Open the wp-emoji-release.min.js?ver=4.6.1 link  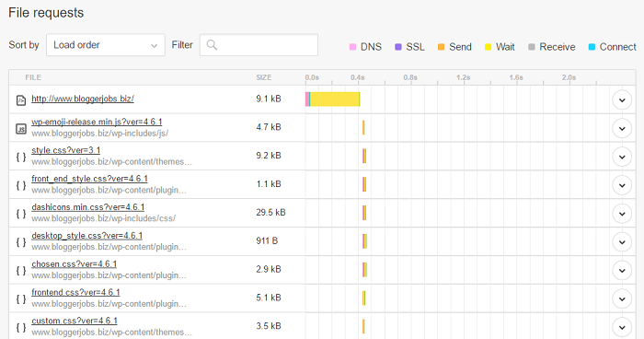pyautogui.click(x=97, y=122)
